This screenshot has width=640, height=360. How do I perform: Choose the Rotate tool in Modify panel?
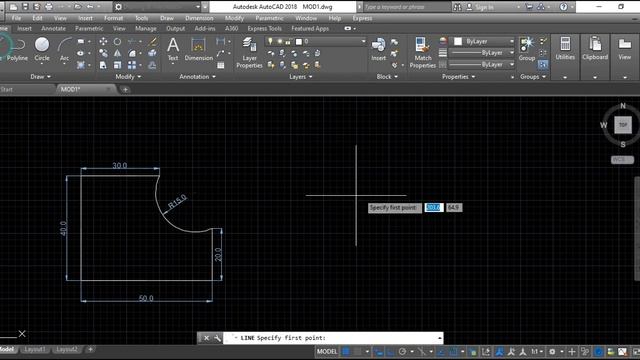[x=117, y=41]
